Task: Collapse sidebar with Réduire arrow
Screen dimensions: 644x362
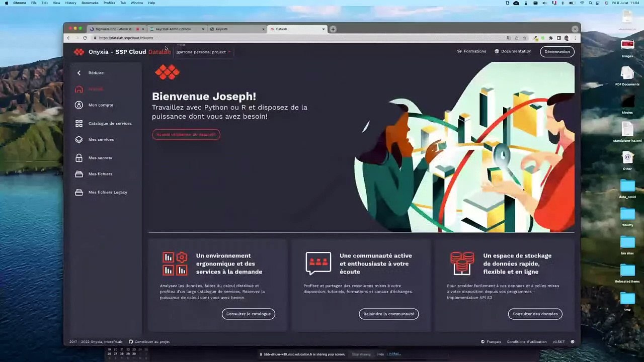Action: pos(78,73)
